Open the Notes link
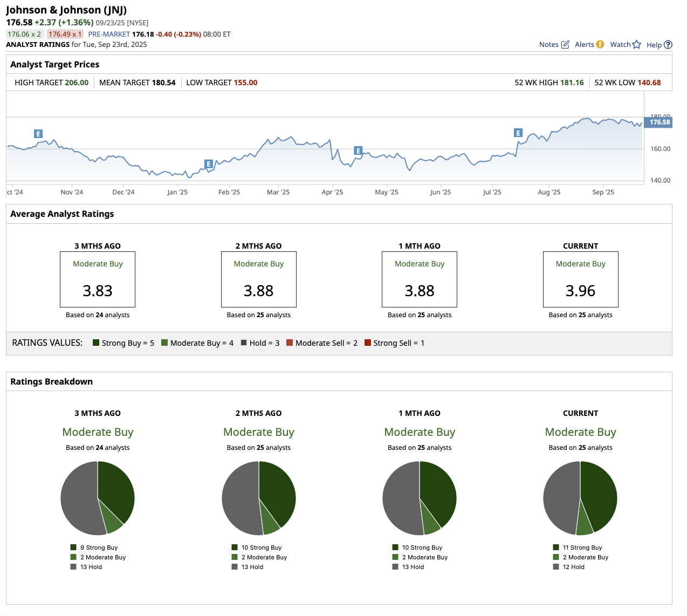The width and height of the screenshot is (687, 616). click(x=548, y=45)
